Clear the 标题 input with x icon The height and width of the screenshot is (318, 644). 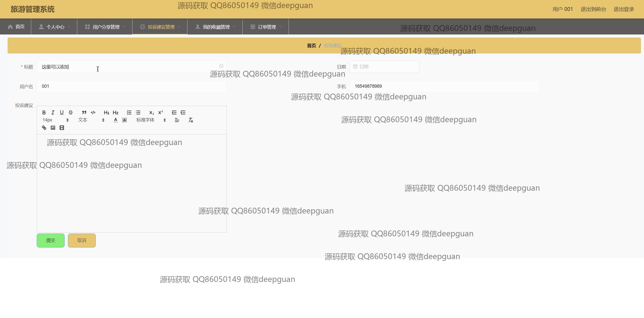221,66
